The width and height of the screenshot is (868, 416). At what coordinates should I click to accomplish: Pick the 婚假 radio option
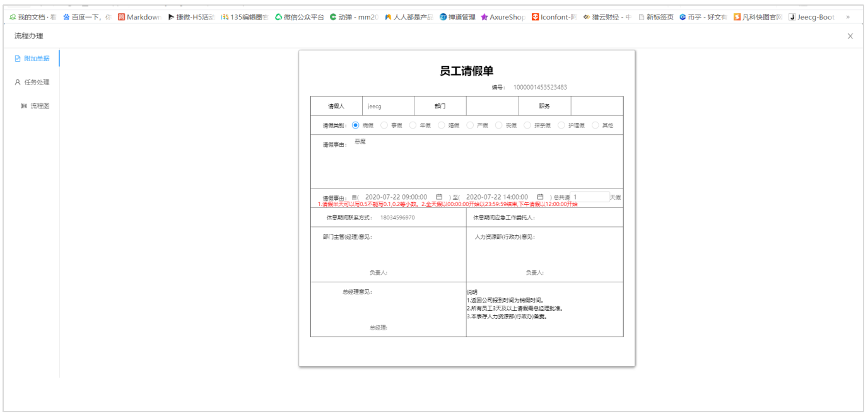point(442,125)
